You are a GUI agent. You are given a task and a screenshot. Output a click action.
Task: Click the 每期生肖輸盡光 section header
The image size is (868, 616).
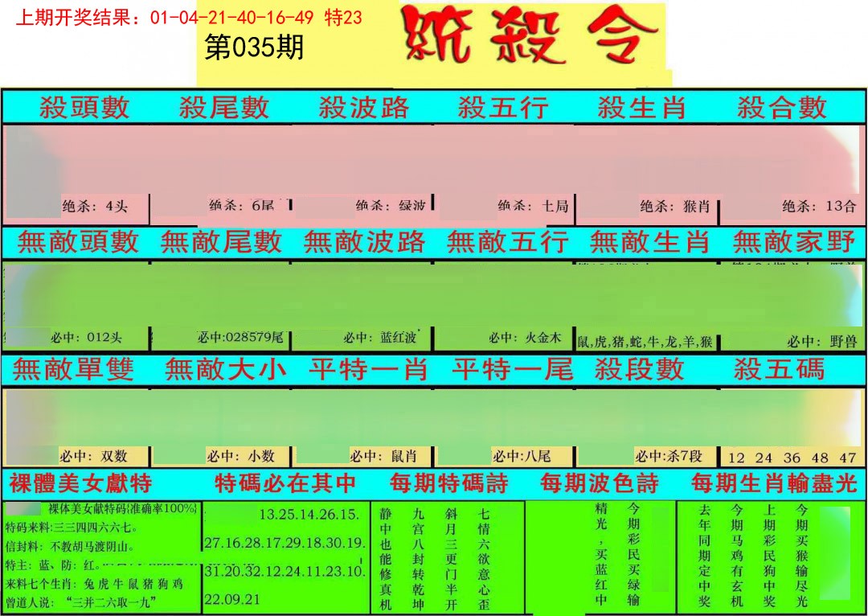tap(776, 483)
